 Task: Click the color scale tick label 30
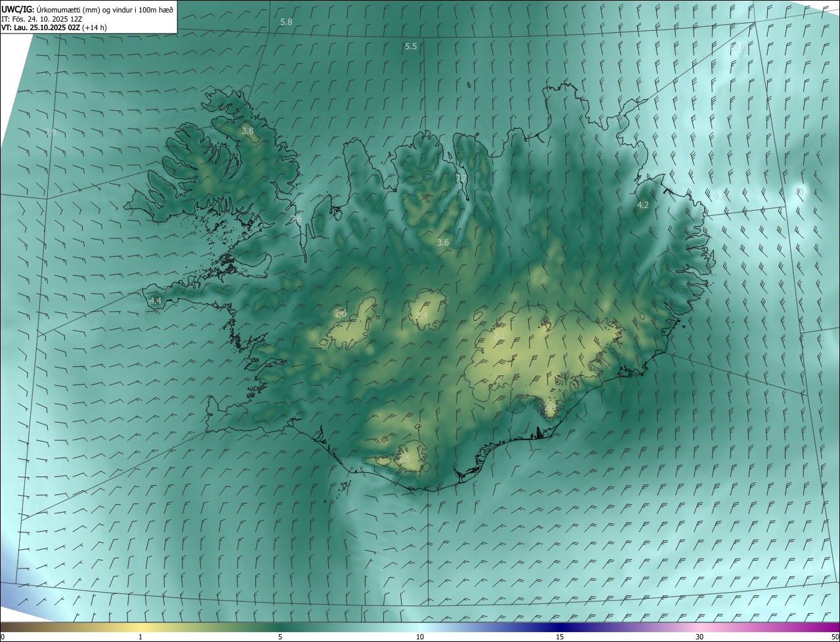(700, 637)
